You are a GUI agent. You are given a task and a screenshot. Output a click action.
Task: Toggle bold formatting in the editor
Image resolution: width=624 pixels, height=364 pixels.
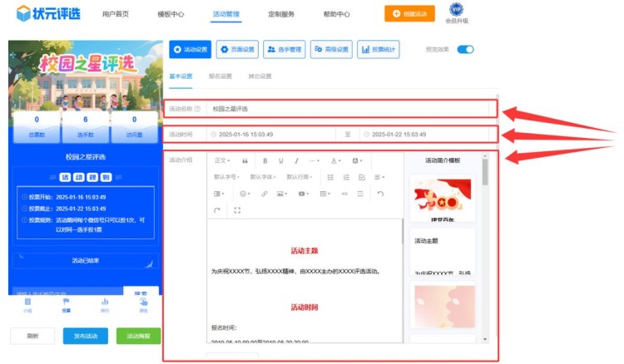(x=265, y=160)
